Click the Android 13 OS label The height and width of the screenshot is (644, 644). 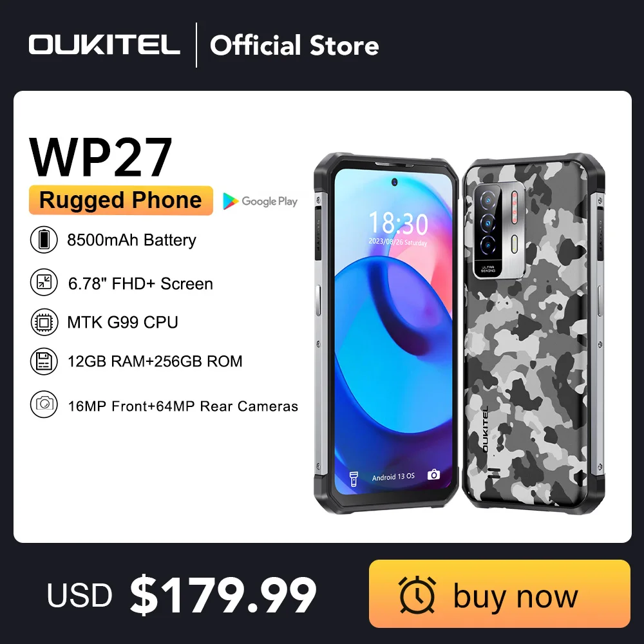[x=393, y=477]
